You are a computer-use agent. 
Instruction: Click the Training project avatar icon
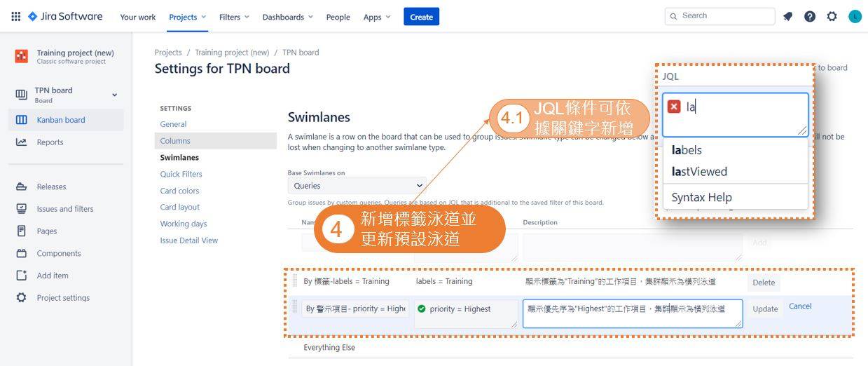coord(22,56)
